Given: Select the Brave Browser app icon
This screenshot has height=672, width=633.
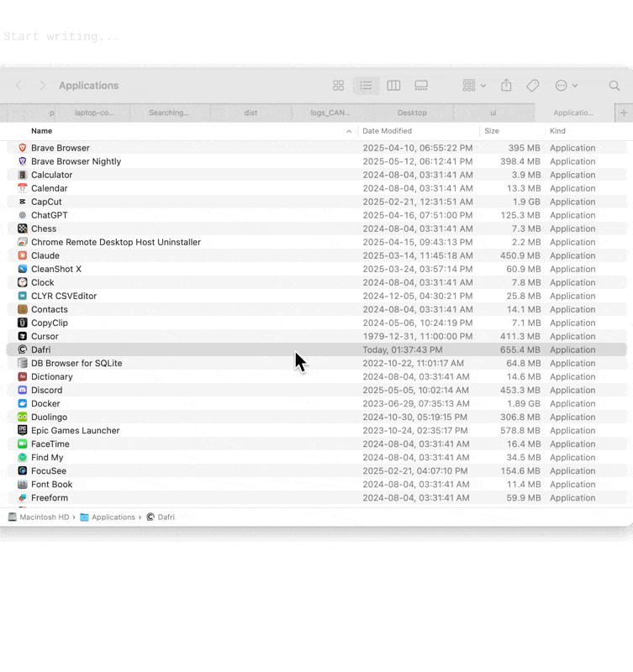Looking at the screenshot, I should pyautogui.click(x=23, y=148).
